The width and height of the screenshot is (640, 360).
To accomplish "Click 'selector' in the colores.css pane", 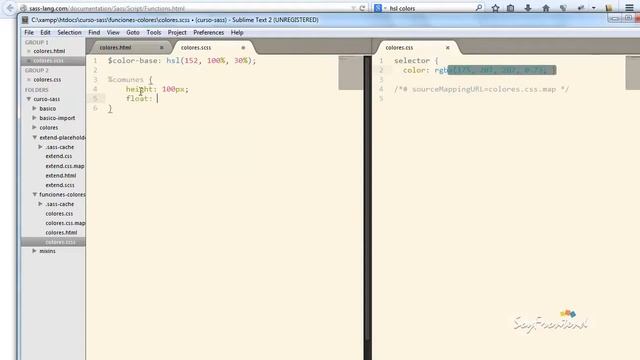I will point(412,61).
